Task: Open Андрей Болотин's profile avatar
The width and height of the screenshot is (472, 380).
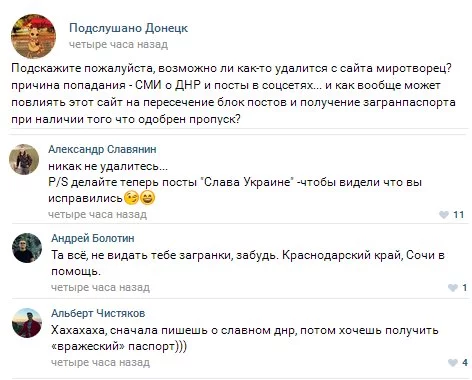Action: 27,248
